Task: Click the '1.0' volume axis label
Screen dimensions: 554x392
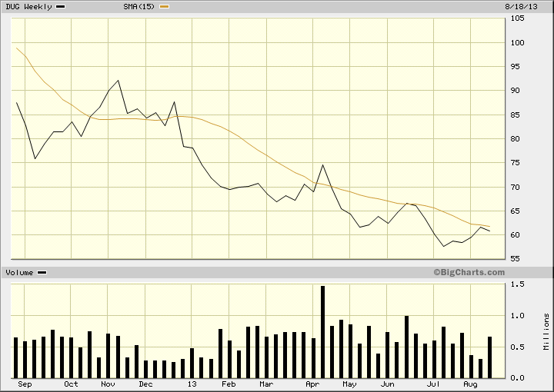Action: click(517, 316)
